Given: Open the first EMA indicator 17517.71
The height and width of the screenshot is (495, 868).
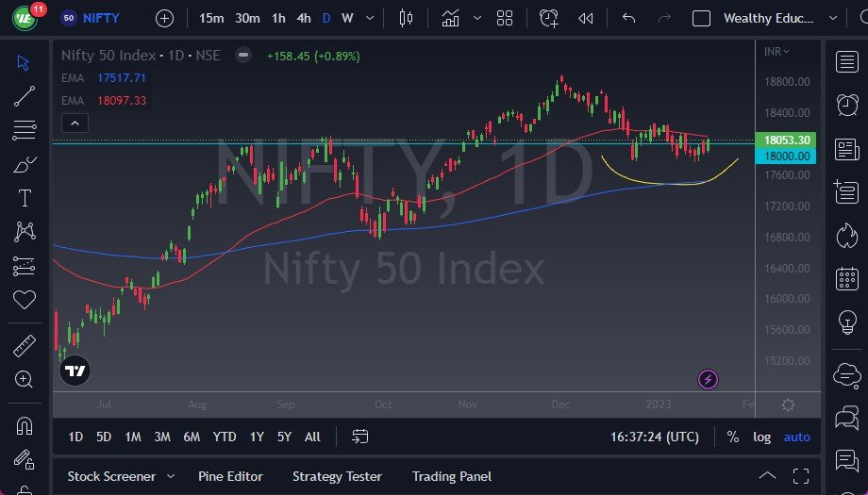Looking at the screenshot, I should (x=104, y=78).
